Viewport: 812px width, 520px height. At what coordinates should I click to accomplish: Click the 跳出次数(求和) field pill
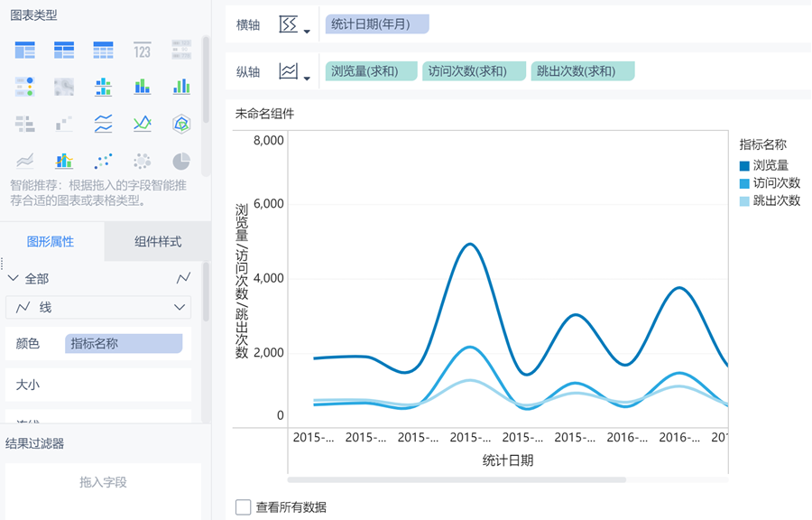583,71
